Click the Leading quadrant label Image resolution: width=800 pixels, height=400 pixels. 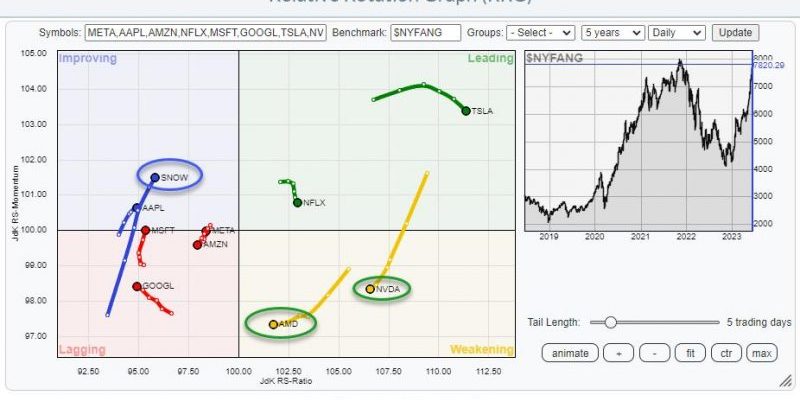coord(490,58)
